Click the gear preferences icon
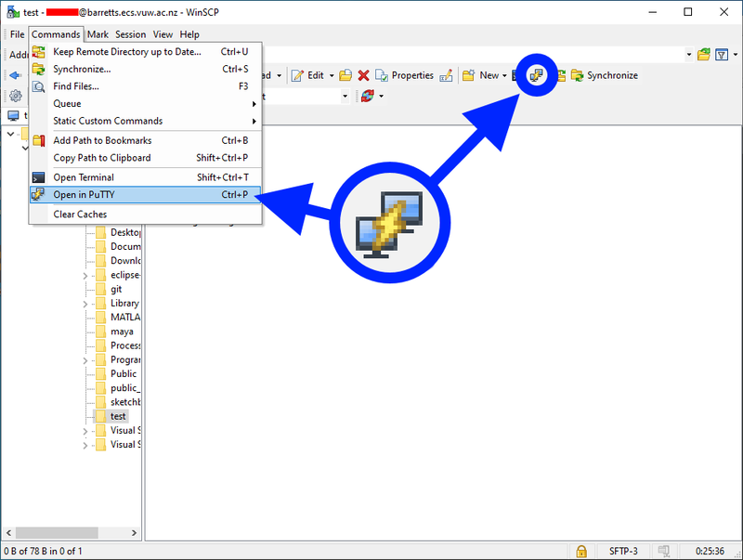Screen dimensions: 743x560 (16, 96)
